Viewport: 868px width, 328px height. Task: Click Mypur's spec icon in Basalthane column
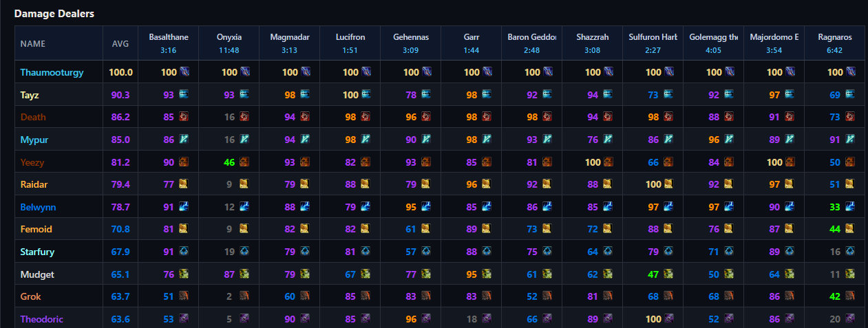(184, 140)
